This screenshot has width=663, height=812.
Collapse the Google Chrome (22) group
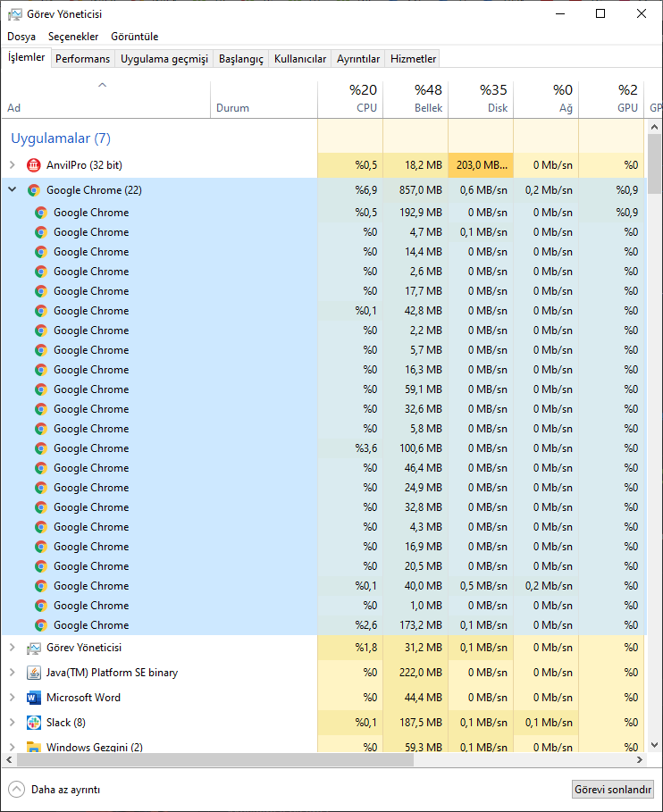coord(13,190)
